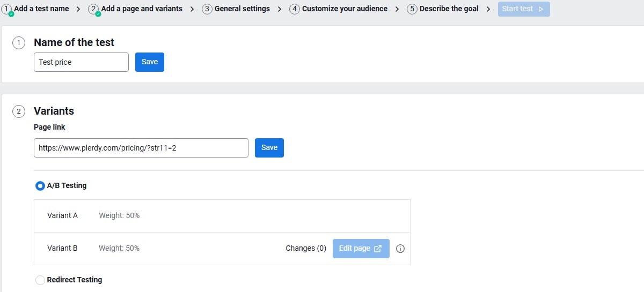644x292 pixels.
Task: Click the Page link URL field
Action: [x=141, y=148]
